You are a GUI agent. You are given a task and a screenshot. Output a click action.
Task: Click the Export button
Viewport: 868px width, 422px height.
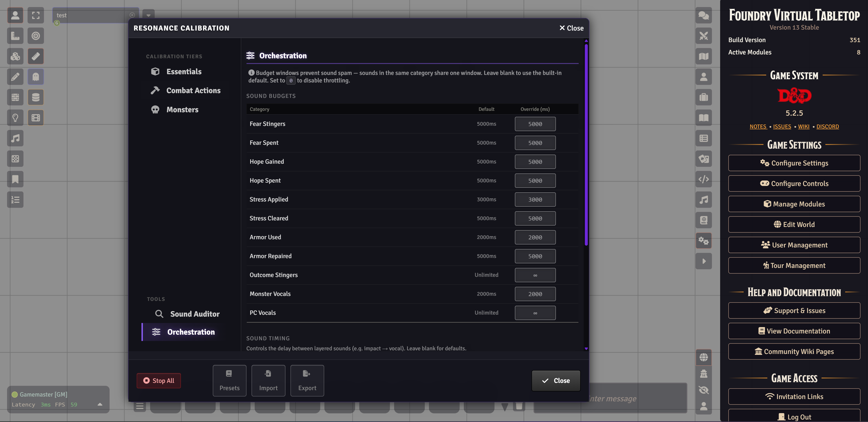[x=307, y=381]
